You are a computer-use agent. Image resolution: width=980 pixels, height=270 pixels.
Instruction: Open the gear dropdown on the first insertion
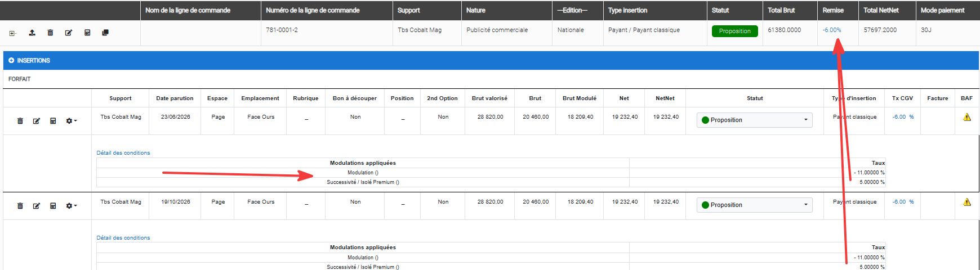click(71, 121)
